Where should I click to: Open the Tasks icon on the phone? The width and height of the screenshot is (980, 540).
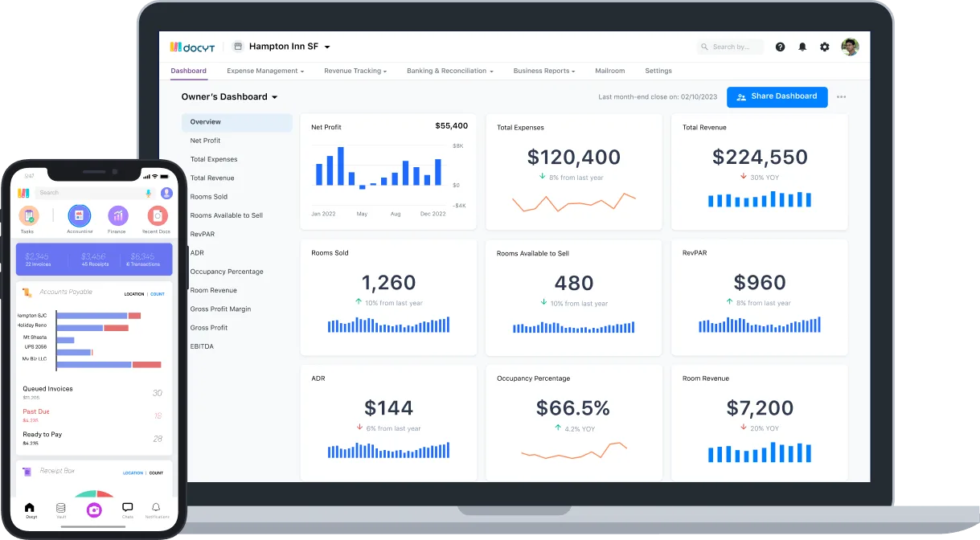pyautogui.click(x=28, y=215)
